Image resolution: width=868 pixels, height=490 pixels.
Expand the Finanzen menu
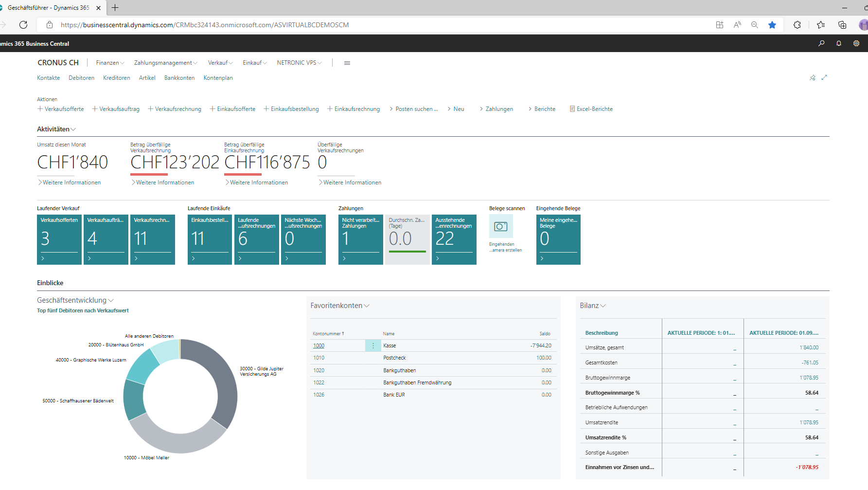[x=110, y=63]
